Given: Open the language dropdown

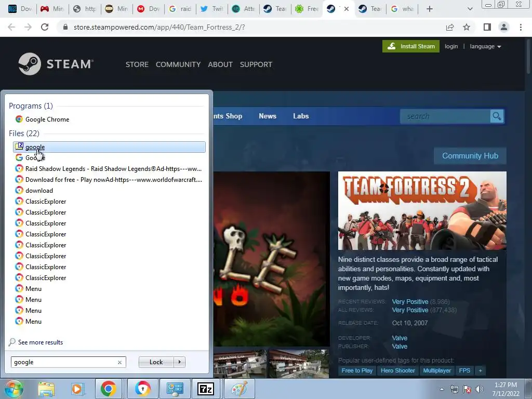Looking at the screenshot, I should 485,46.
